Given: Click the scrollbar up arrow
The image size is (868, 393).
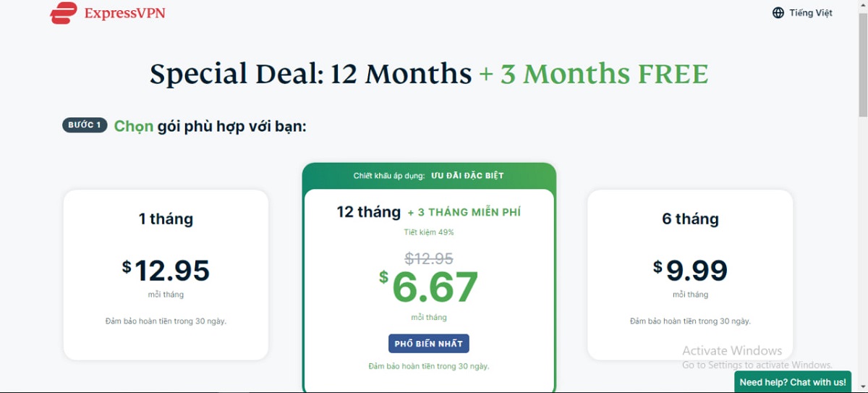Looking at the screenshot, I should point(862,5).
